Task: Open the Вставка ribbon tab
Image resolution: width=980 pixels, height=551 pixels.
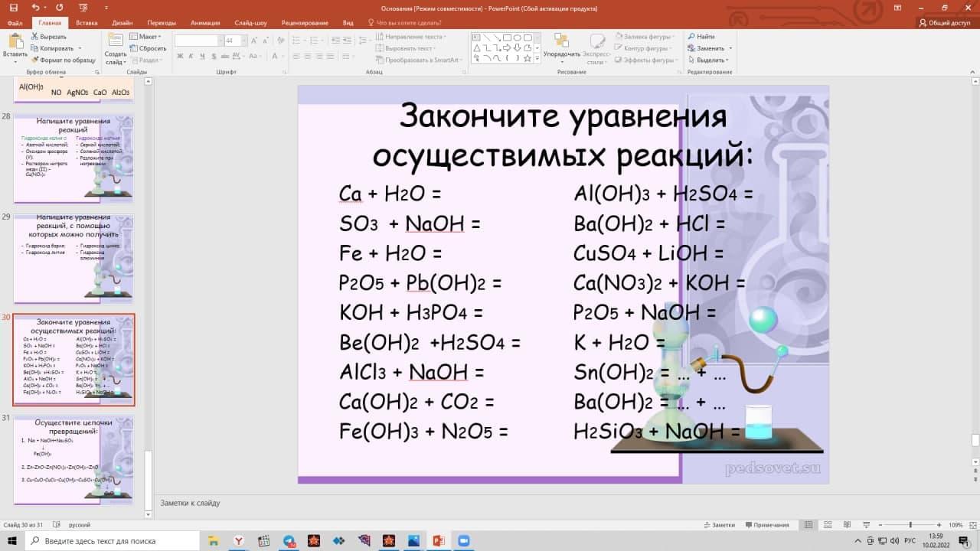Action: coord(87,23)
